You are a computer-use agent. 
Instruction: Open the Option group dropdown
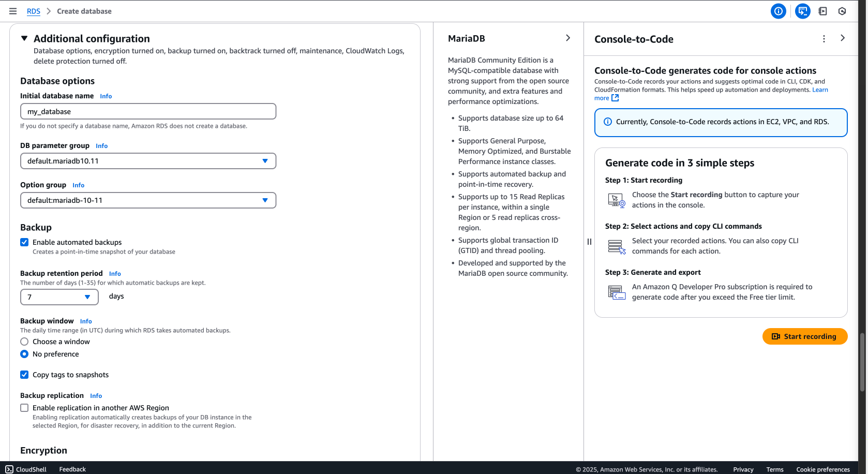point(148,200)
